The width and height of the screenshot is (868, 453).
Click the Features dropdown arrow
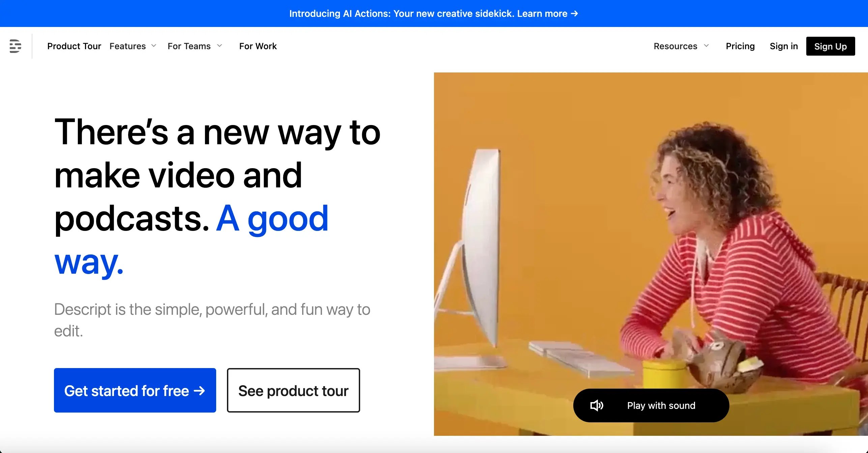tap(154, 46)
